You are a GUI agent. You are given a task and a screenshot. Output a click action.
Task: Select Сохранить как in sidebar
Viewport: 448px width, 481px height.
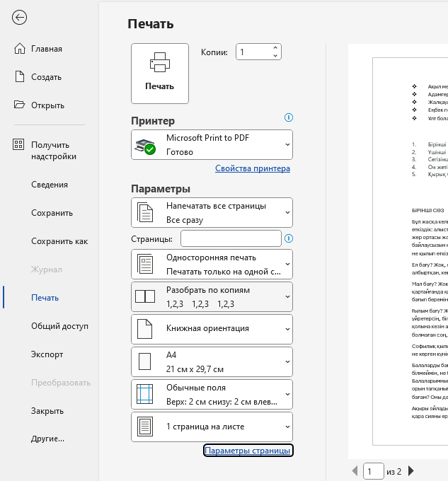point(59,241)
